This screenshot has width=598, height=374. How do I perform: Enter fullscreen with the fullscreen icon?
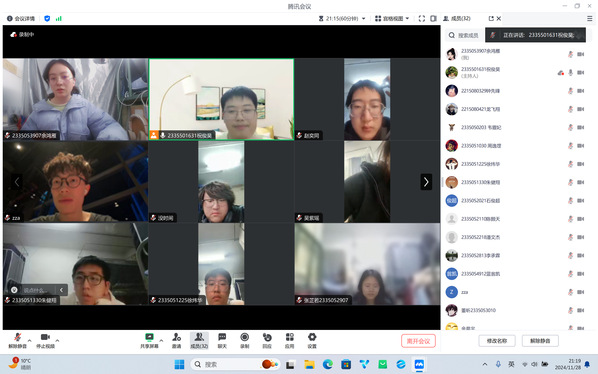click(421, 18)
